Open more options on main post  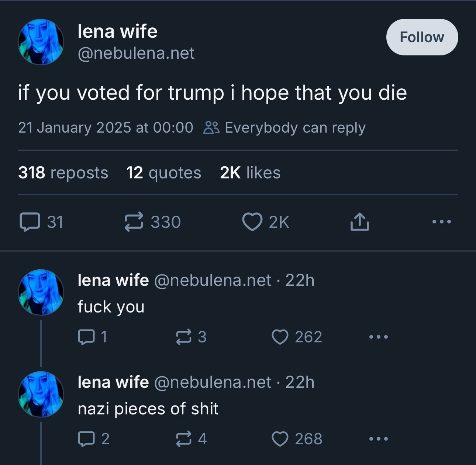[442, 222]
